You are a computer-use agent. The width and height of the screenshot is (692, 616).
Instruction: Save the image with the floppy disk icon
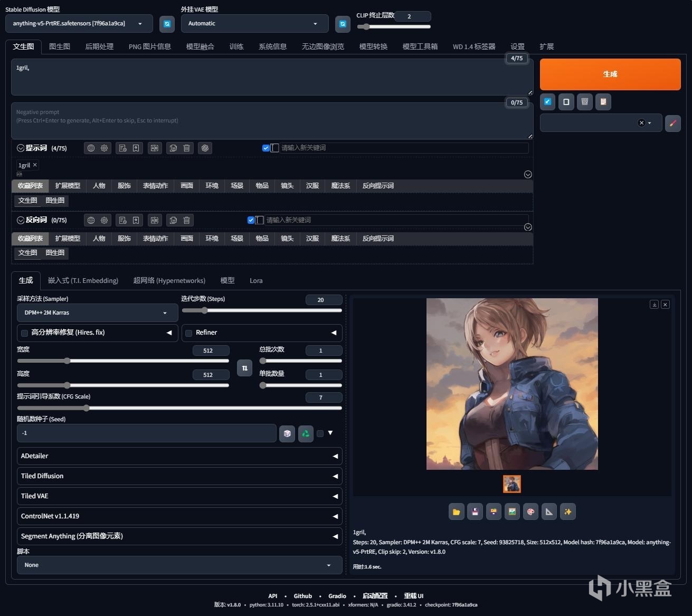[475, 511]
